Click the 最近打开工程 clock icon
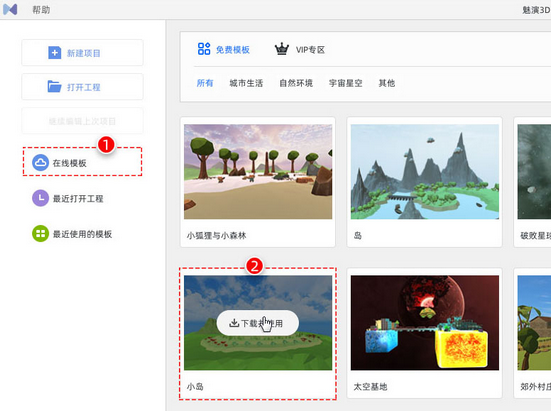 point(40,198)
